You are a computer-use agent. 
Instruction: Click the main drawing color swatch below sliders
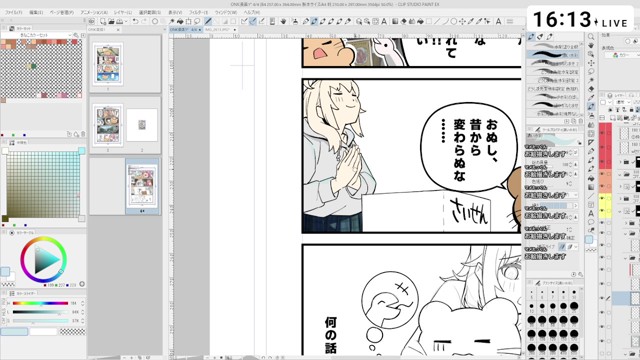pyautogui.click(x=14, y=331)
